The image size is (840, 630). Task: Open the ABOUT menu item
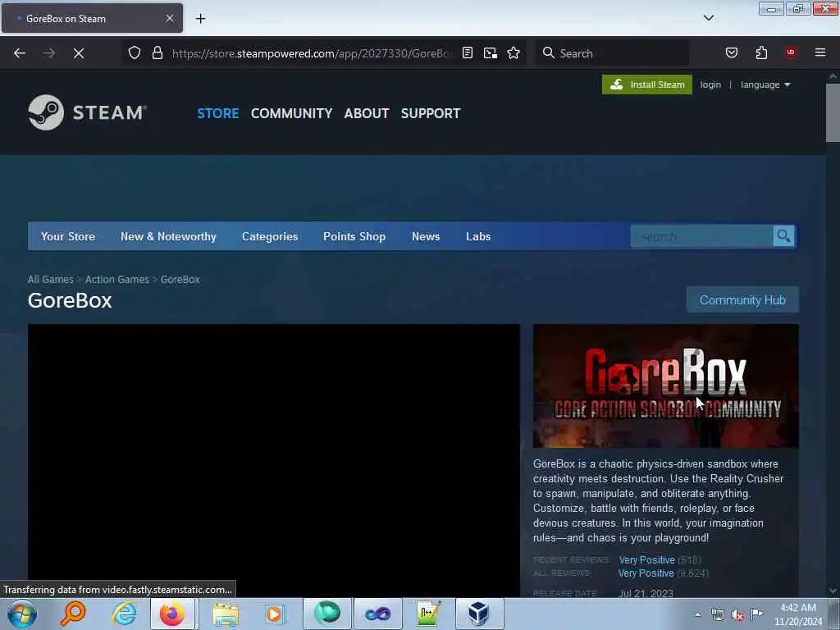point(367,113)
